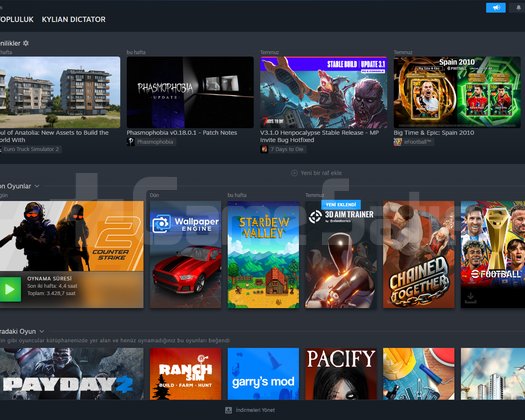525x420 pixels.
Task: Open Phasmophobia update news thumbnail
Action: 190,92
